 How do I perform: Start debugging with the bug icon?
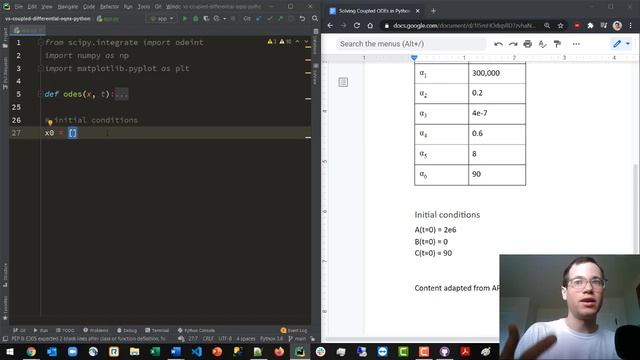(x=196, y=18)
